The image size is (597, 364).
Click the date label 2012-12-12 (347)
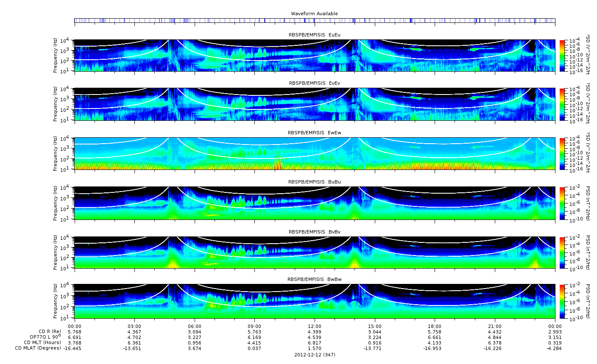point(315,355)
